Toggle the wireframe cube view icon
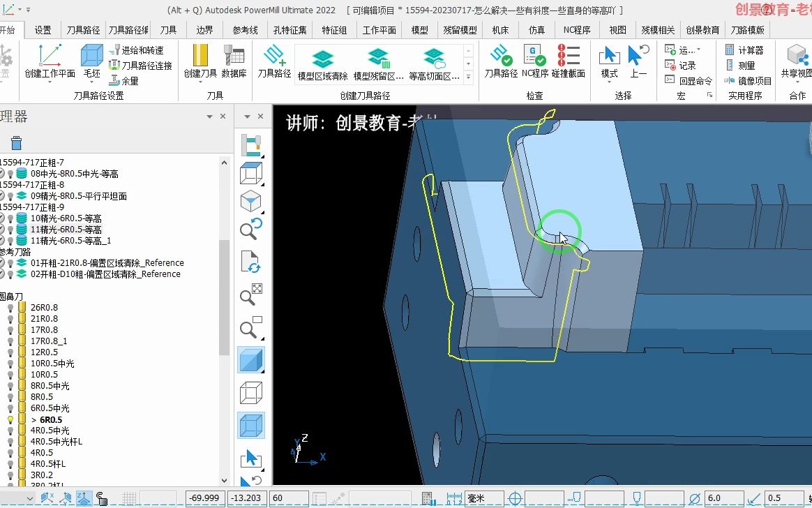The width and height of the screenshot is (812, 508). [x=251, y=393]
